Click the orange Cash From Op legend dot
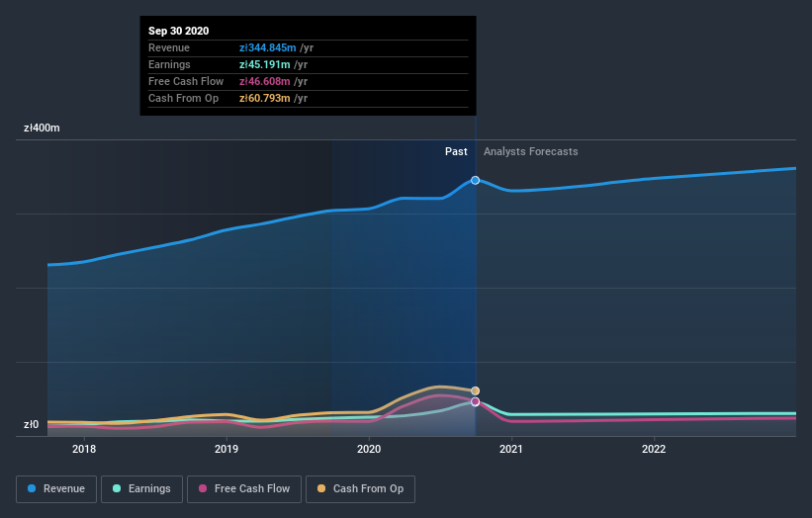The width and height of the screenshot is (812, 518). [321, 488]
